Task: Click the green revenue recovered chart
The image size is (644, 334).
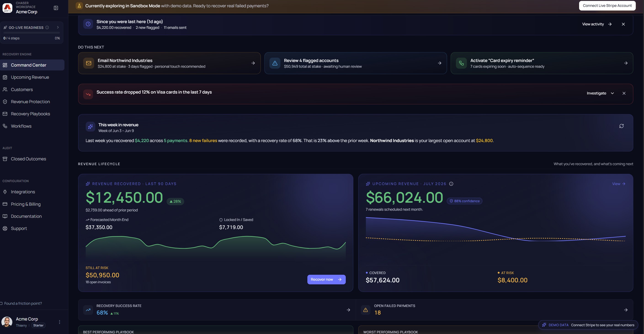Action: [x=216, y=248]
